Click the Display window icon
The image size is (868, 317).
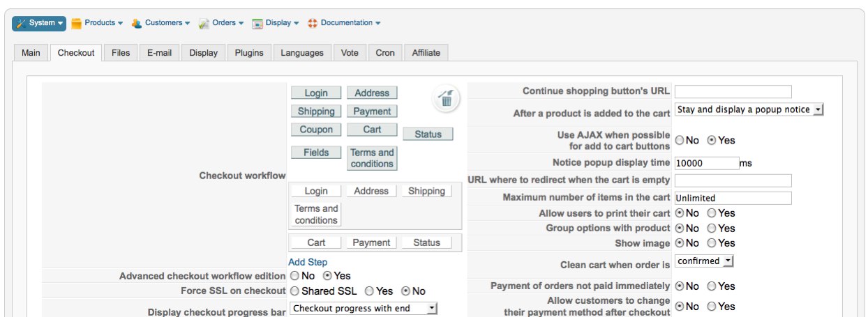click(x=257, y=24)
